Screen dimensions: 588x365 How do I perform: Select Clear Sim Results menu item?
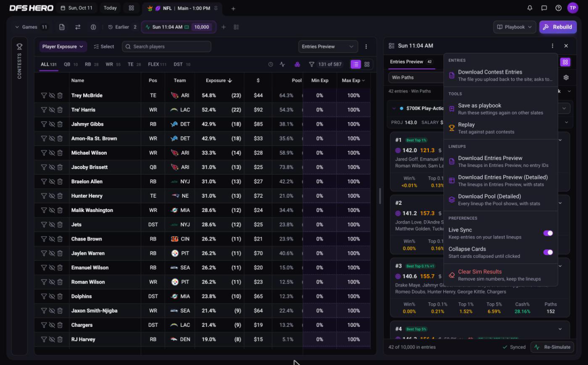pos(501,275)
